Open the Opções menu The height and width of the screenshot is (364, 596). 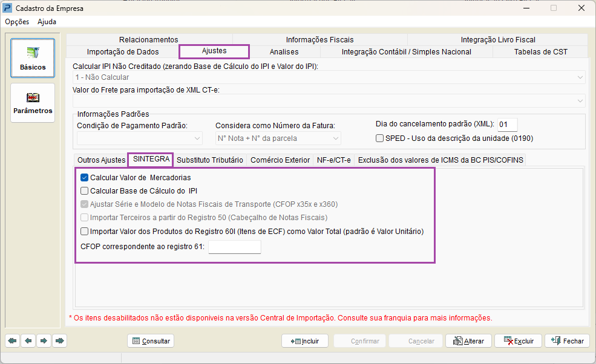pyautogui.click(x=17, y=22)
